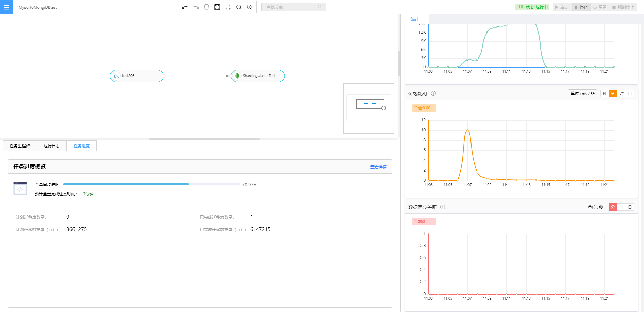The width and height of the screenshot is (644, 312).
Task: Click the canvas vertical scrollbar
Action: pos(399,63)
